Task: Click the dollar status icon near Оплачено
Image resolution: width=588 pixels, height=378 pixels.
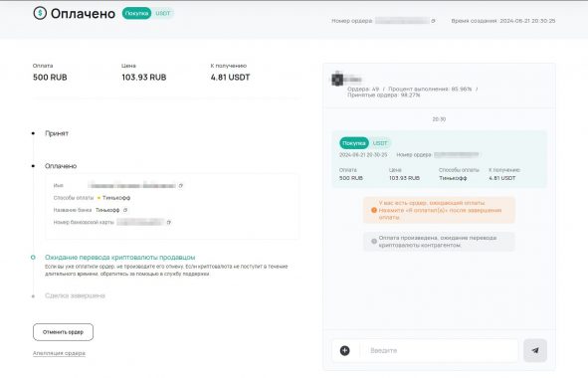Action: pyautogui.click(x=40, y=13)
